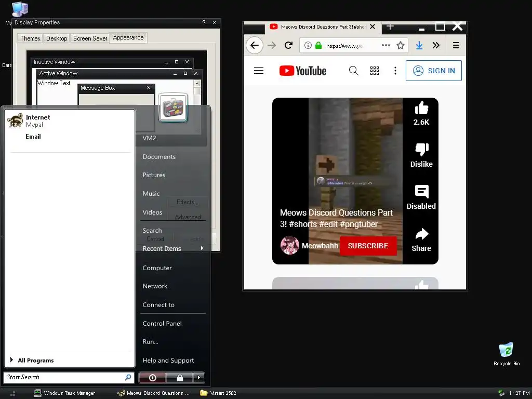Expand the shutdown options arrow
The image size is (532, 399).
click(x=199, y=378)
